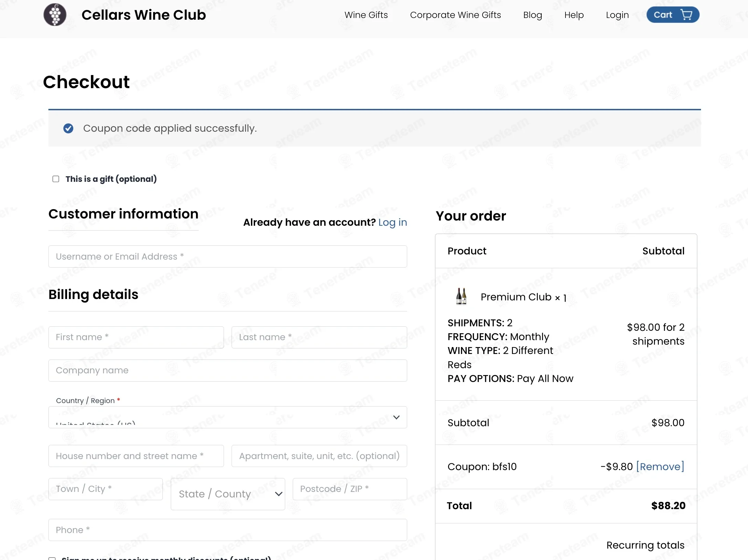748x560 pixels.
Task: Open the shopping cart icon
Action: [x=686, y=15]
